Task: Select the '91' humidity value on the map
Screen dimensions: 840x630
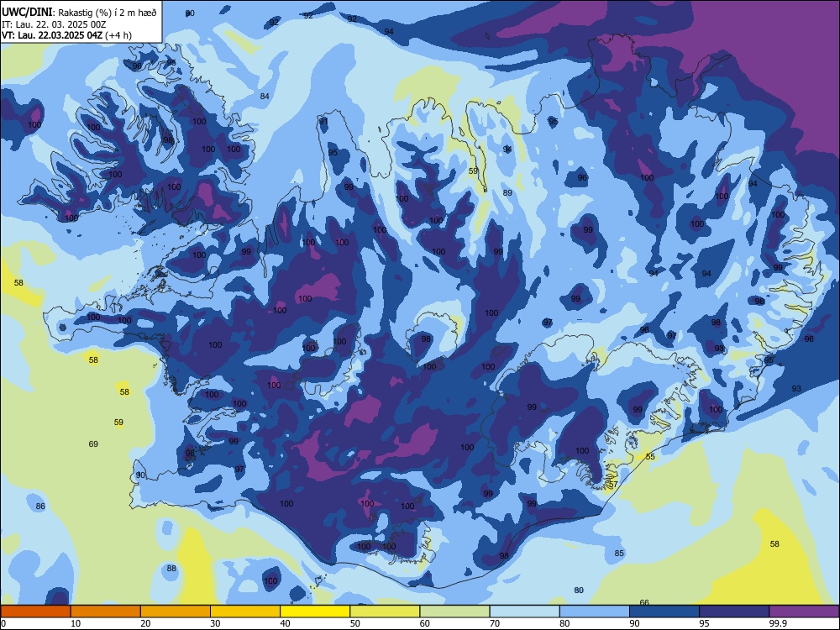Action: tap(323, 122)
